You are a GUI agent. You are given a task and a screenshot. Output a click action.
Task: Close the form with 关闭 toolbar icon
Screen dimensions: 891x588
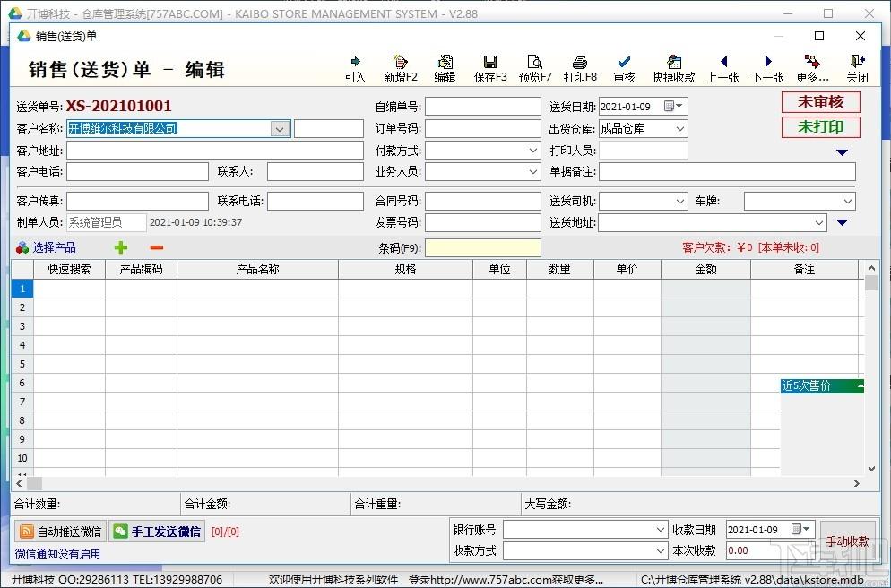857,69
